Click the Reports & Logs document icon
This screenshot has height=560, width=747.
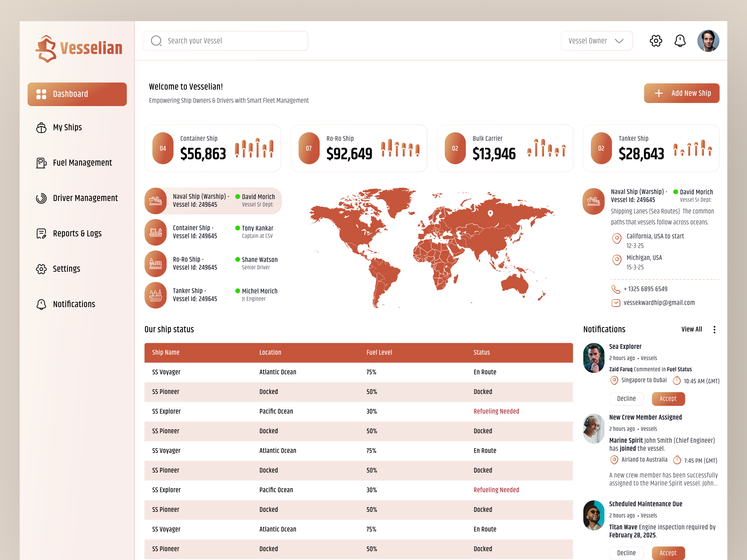(x=41, y=234)
